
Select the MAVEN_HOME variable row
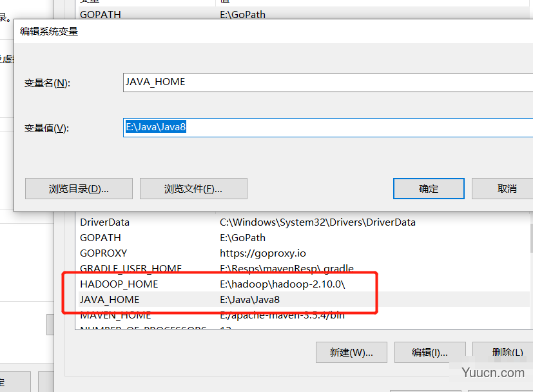pyautogui.click(x=304, y=315)
